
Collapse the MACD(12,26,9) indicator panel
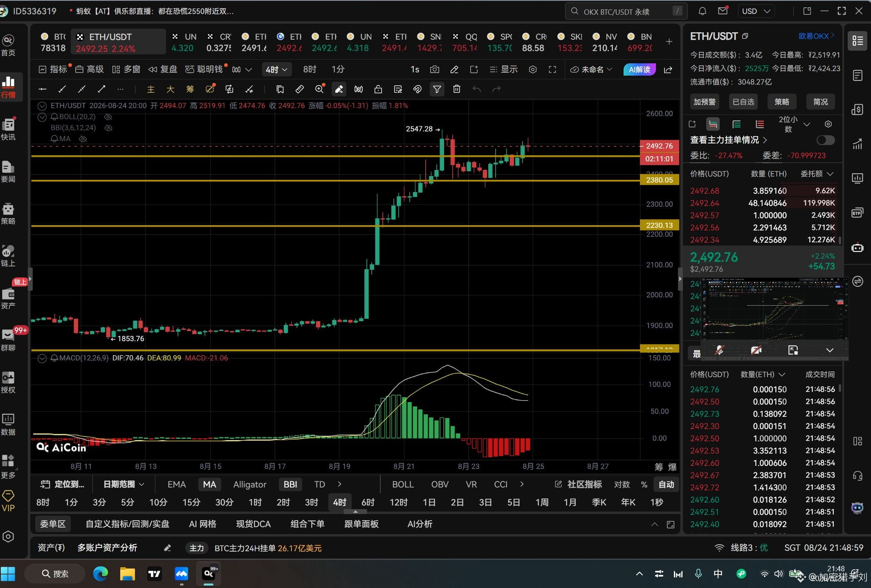point(42,358)
